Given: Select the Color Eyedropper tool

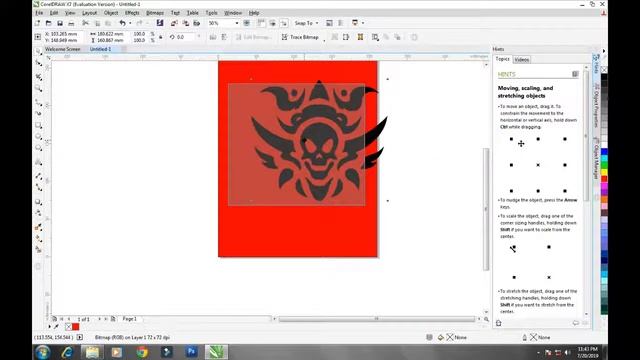Looking at the screenshot, I should [x=38, y=227].
